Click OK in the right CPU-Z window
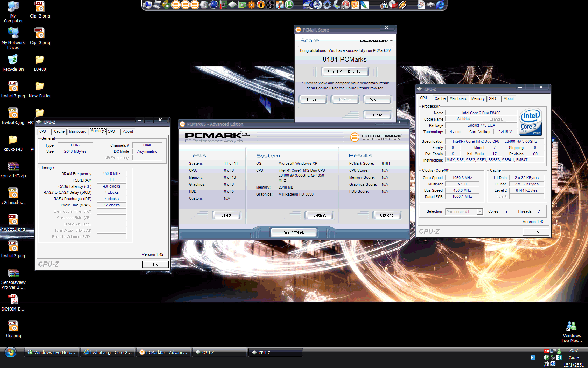 click(536, 232)
